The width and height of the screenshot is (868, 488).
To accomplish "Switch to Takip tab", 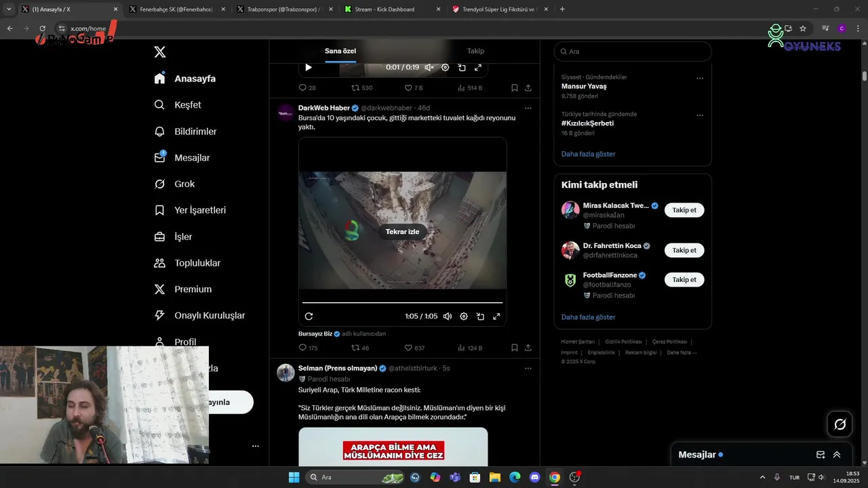I will click(x=475, y=51).
